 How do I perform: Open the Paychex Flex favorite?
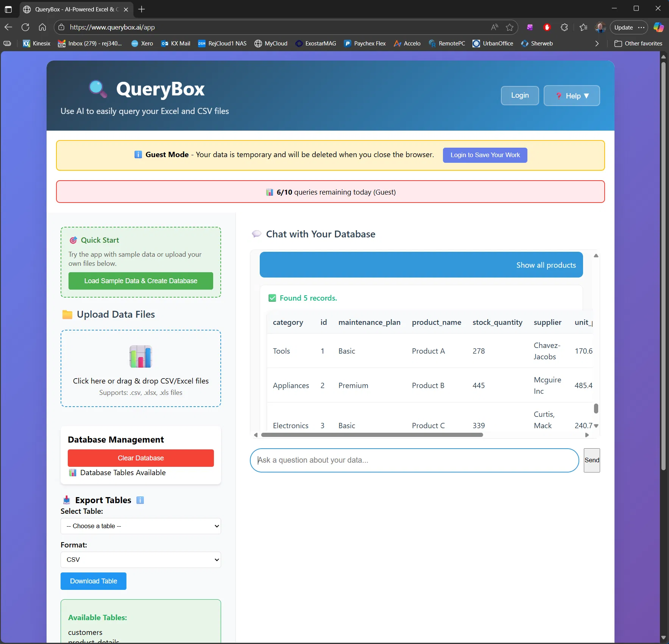(x=365, y=43)
